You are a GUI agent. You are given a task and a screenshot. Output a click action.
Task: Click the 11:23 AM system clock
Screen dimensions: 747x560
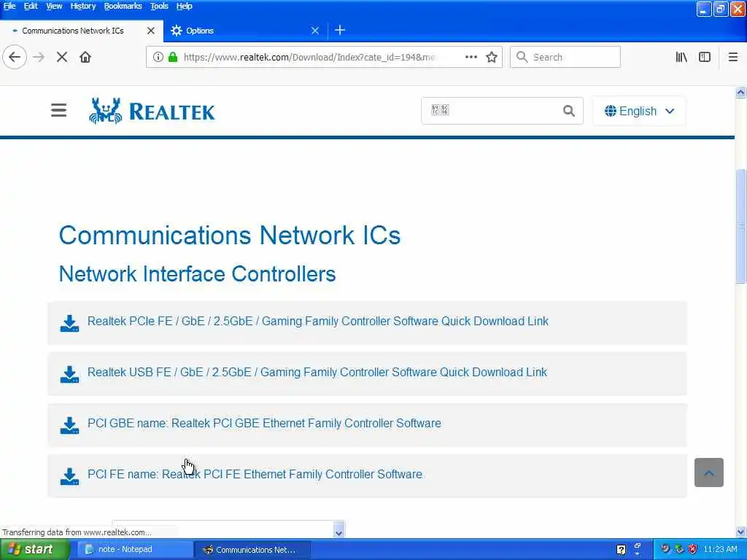pyautogui.click(x=720, y=550)
